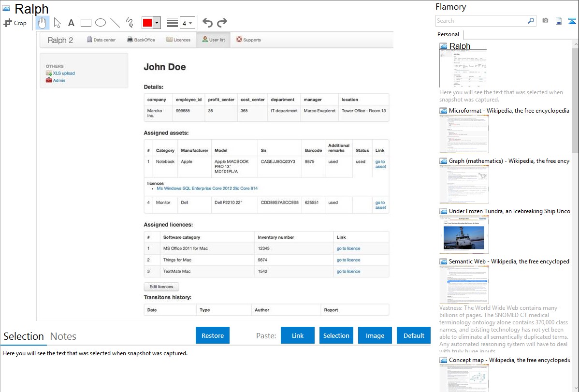This screenshot has height=392, width=579.
Task: Select the rectangle shape tool
Action: click(x=86, y=23)
